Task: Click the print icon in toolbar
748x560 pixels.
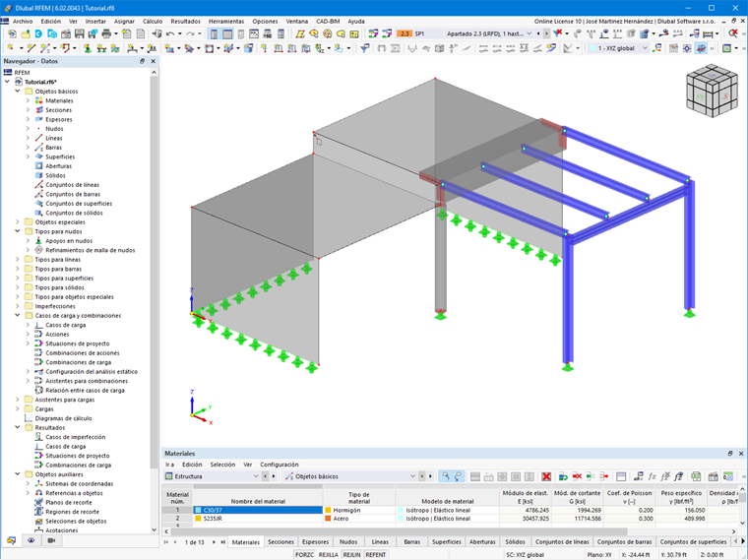Action: pos(106,33)
